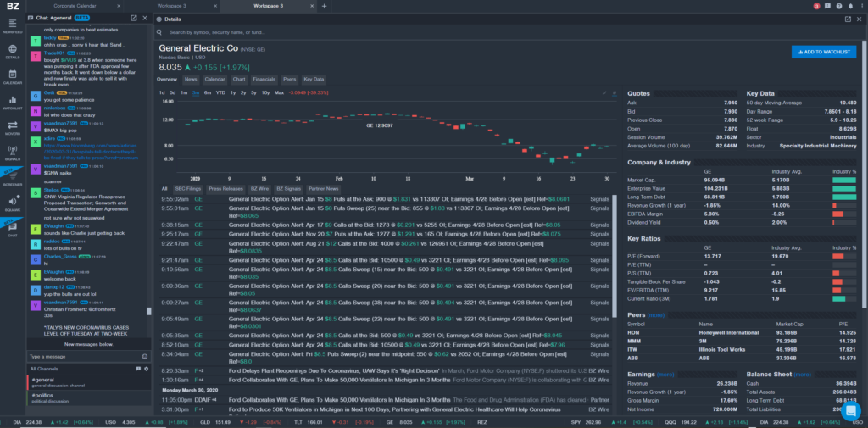Click the BZ logo

click(12, 6)
